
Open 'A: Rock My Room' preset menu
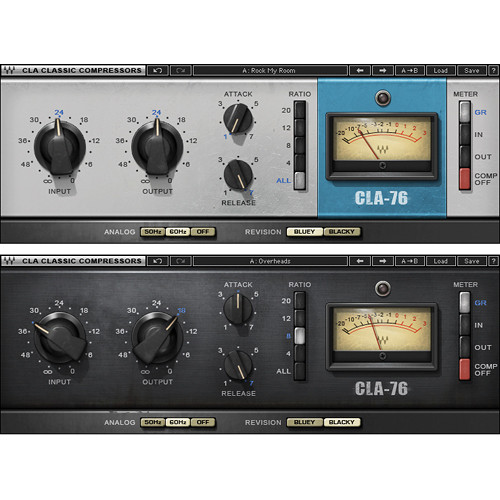coord(270,71)
